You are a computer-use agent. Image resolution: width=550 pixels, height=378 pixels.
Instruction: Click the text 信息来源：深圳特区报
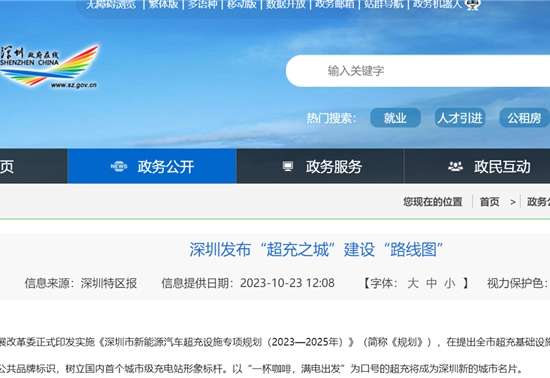pyautogui.click(x=81, y=283)
